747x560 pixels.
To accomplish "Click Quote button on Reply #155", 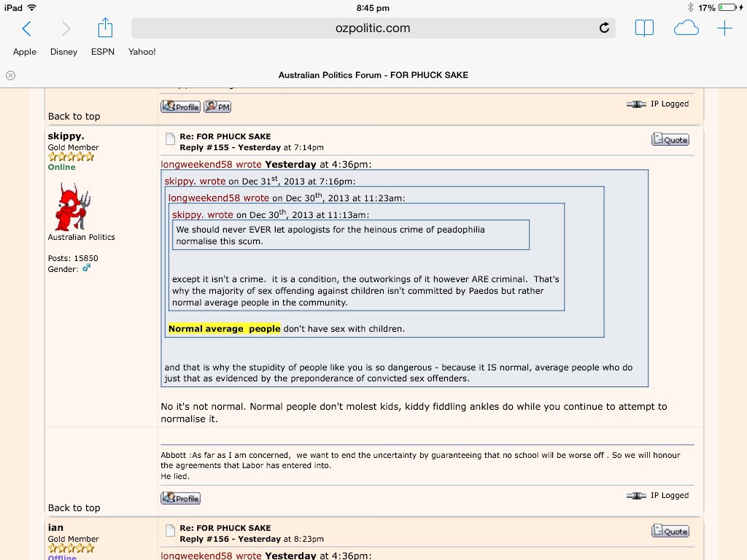I will (x=670, y=139).
